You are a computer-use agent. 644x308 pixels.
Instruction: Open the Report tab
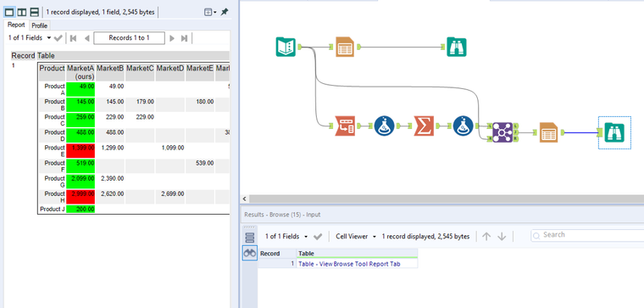(16, 25)
